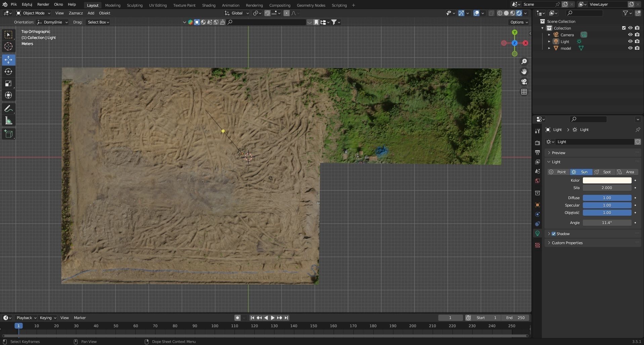This screenshot has height=345, width=644.
Task: Jump to the end frame
Action: click(286, 318)
